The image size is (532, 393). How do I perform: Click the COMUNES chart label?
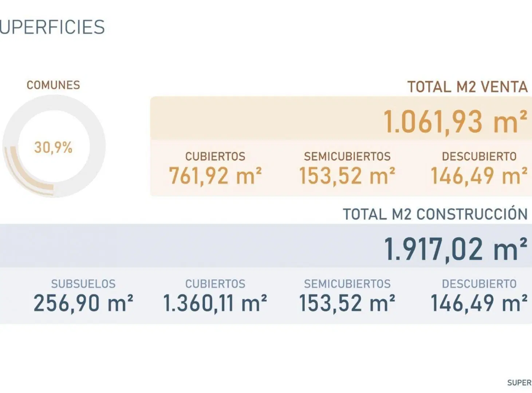click(53, 85)
